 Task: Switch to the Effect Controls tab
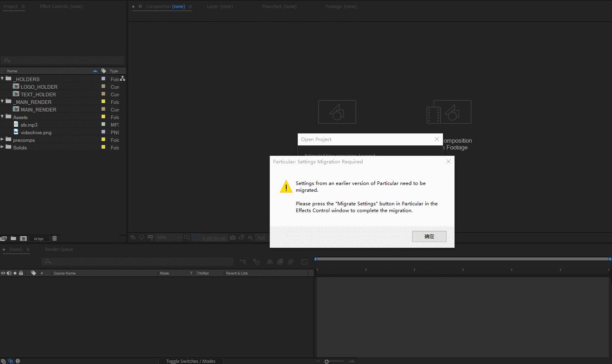(x=61, y=6)
